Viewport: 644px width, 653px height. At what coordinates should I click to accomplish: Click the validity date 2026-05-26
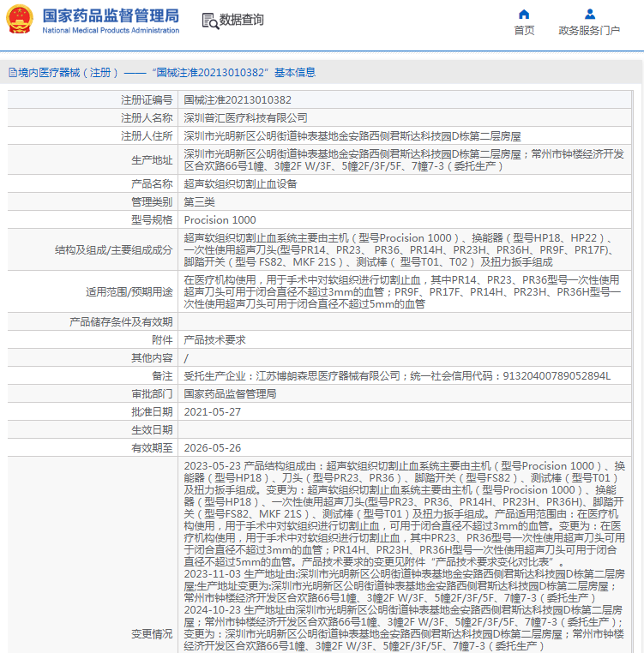(213, 447)
